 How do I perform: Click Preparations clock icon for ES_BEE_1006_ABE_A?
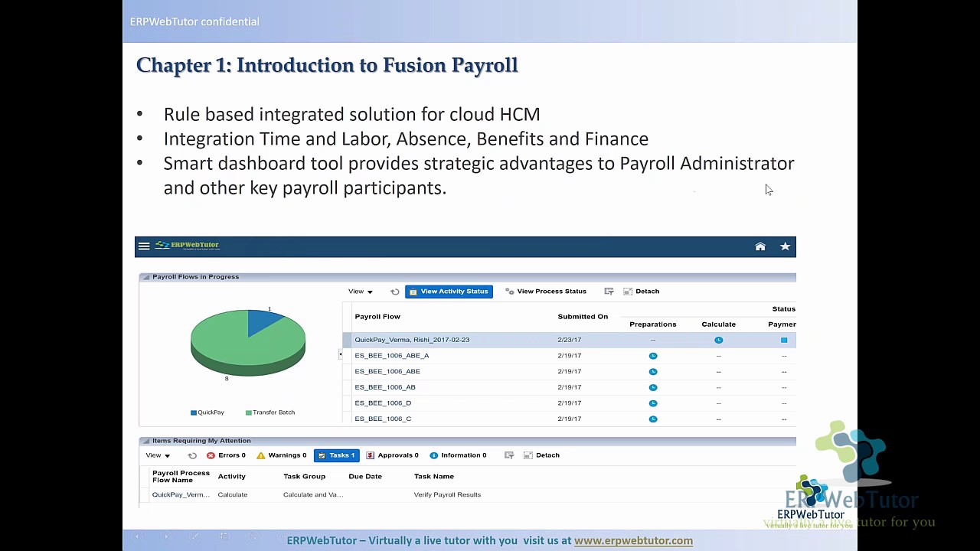pyautogui.click(x=653, y=356)
